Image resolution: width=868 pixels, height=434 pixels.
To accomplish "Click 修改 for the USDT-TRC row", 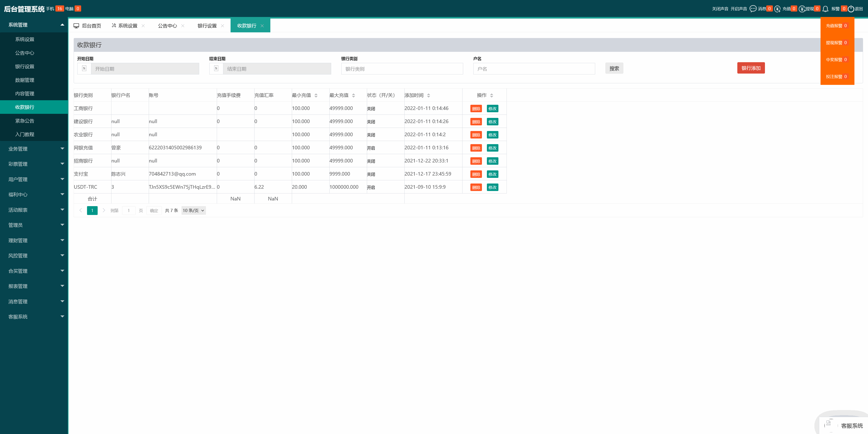I will 492,188.
